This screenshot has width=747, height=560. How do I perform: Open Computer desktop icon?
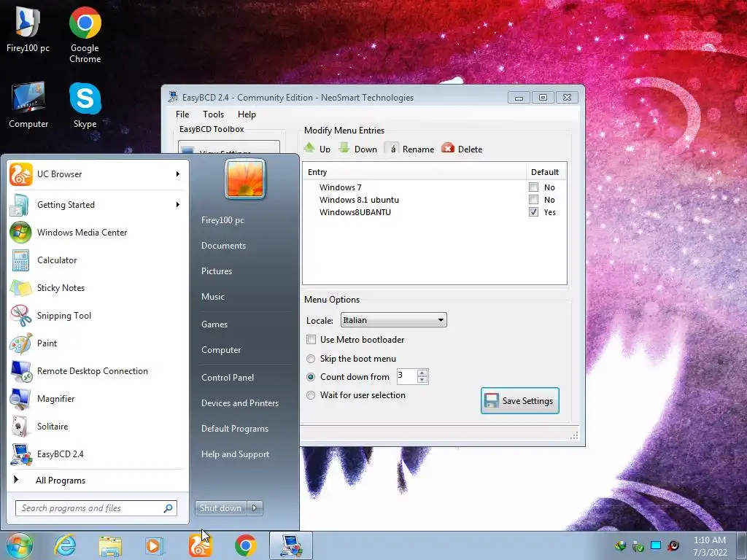(28, 105)
